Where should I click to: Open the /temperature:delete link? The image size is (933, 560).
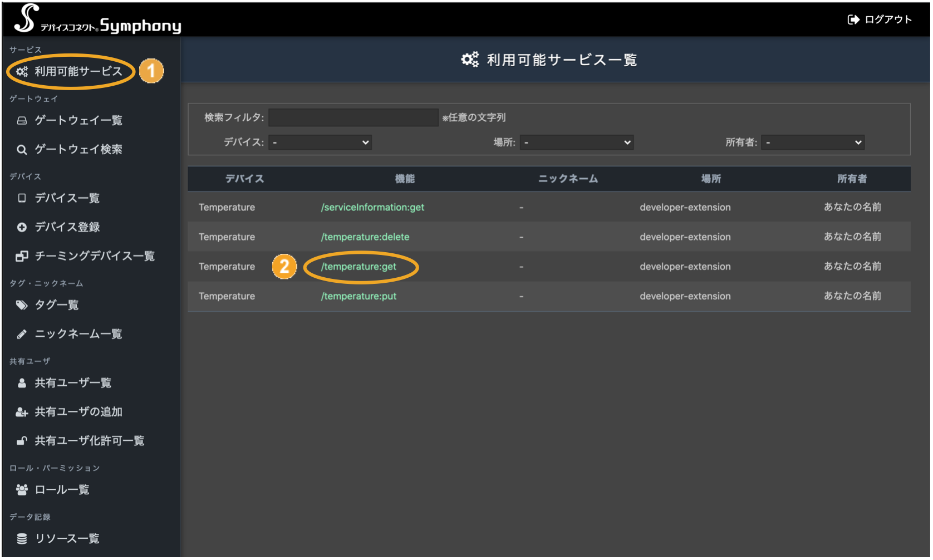(x=365, y=237)
